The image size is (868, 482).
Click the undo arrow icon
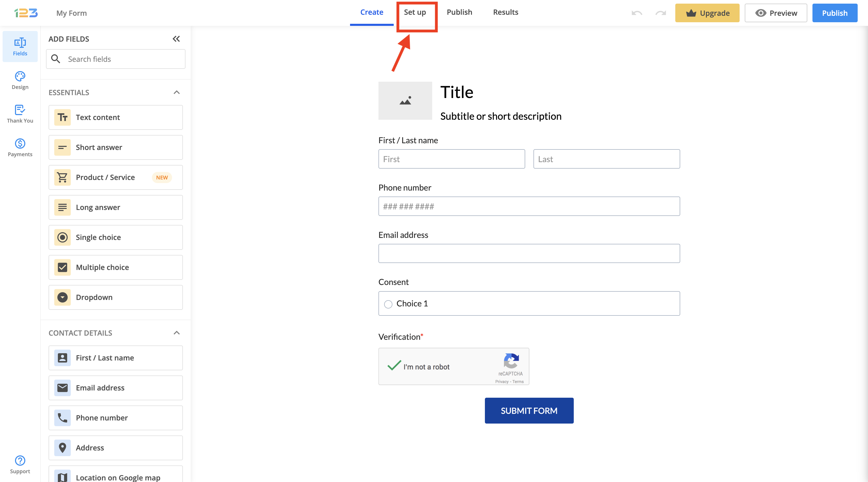click(637, 13)
